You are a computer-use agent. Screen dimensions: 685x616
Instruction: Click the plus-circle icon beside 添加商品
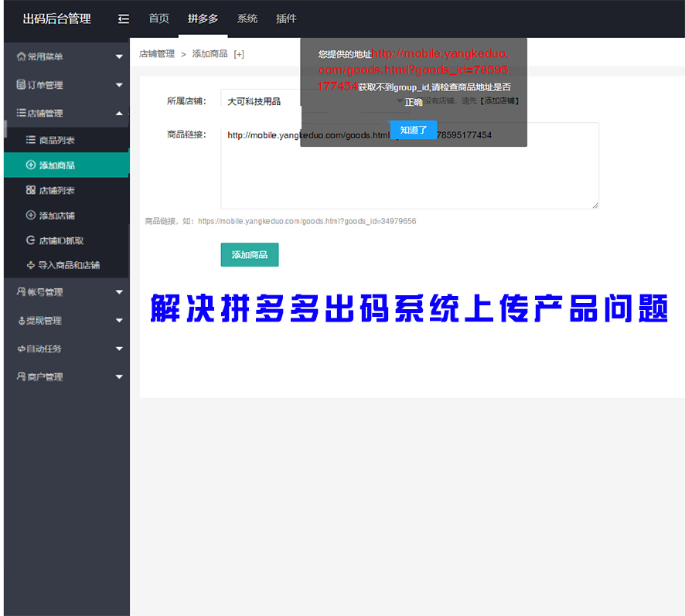31,165
